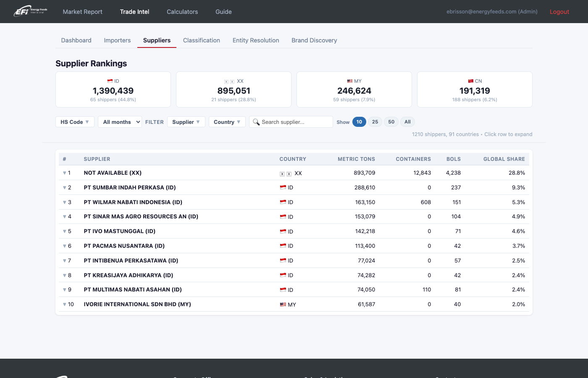Expand row for PT Wilmar Nabati Indonesia

133,202
